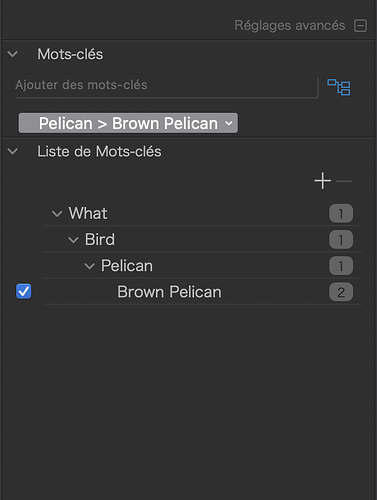Image resolution: width=377 pixels, height=500 pixels.
Task: Click the count badge on Brown Pelican
Action: (341, 292)
